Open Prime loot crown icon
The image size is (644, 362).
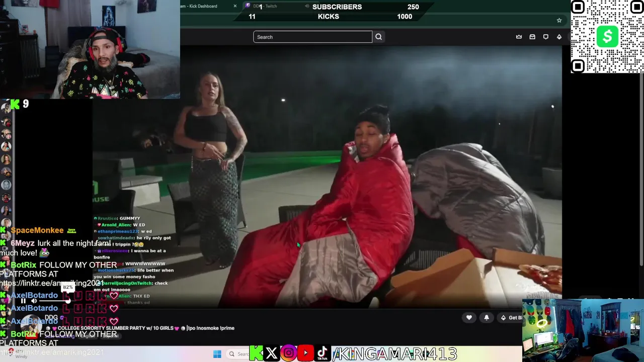coord(519,37)
